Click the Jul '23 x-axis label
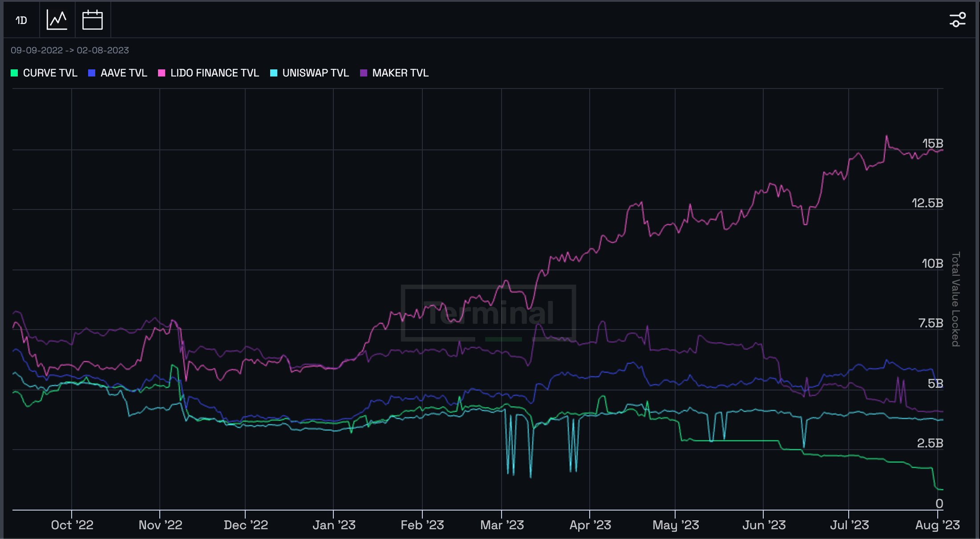The width and height of the screenshot is (980, 539). 849,525
